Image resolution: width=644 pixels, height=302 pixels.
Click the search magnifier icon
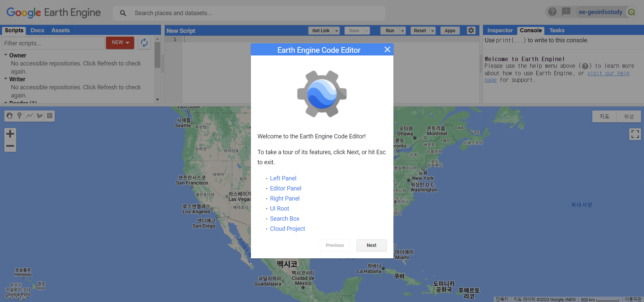coord(123,13)
